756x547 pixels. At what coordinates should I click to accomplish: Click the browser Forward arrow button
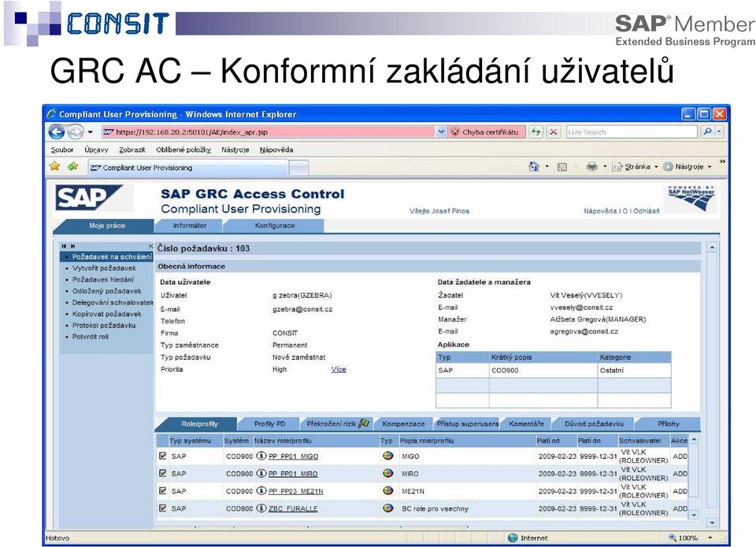(76, 131)
